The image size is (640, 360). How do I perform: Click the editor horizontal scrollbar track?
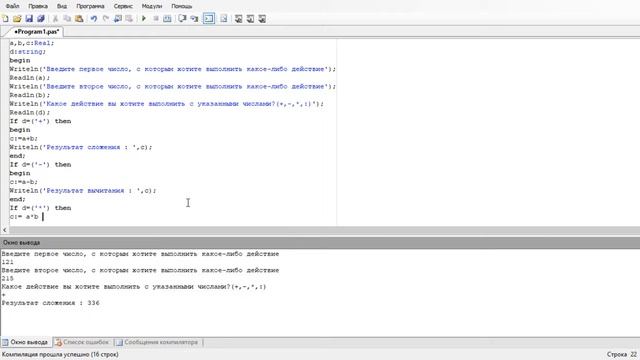[x=324, y=230]
